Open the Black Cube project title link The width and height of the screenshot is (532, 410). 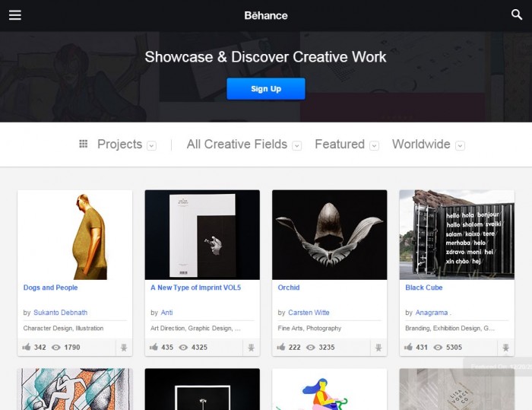[x=423, y=288]
